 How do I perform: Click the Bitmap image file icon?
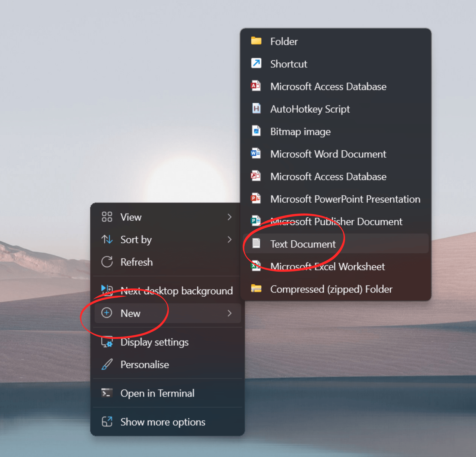click(x=256, y=131)
